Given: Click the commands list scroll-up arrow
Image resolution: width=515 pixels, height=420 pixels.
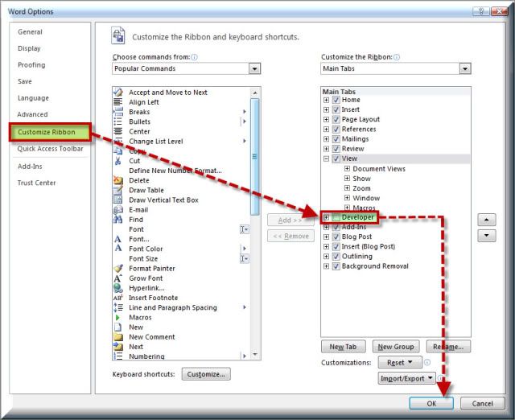Looking at the screenshot, I should [255, 93].
